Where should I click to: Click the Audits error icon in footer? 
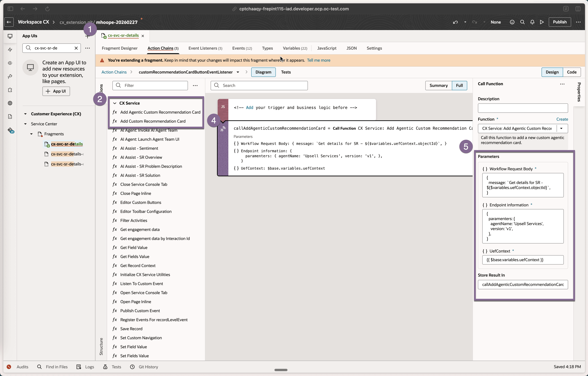9,367
